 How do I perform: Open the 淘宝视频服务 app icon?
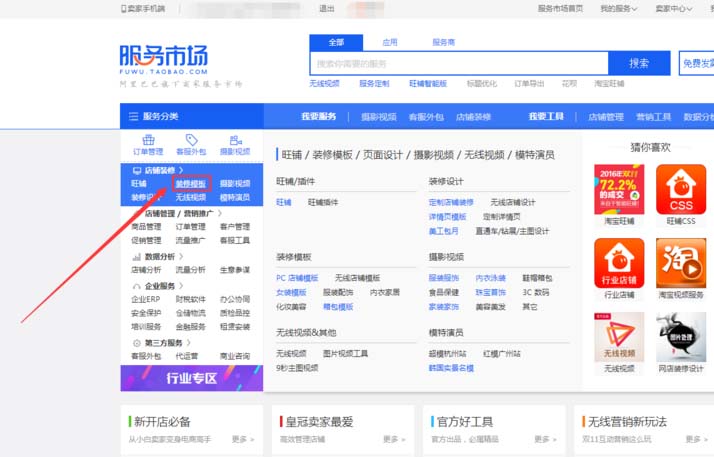(681, 263)
